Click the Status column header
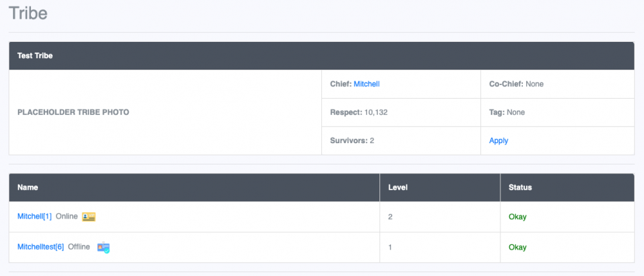 tap(520, 188)
